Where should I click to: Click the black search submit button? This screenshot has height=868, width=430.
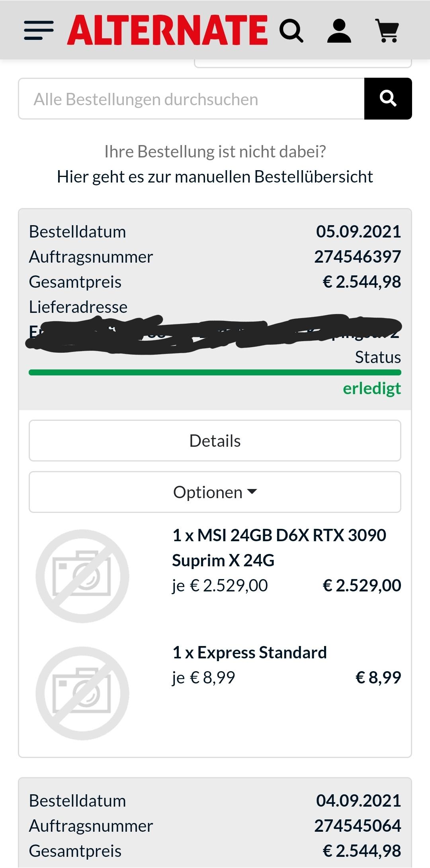coord(388,98)
